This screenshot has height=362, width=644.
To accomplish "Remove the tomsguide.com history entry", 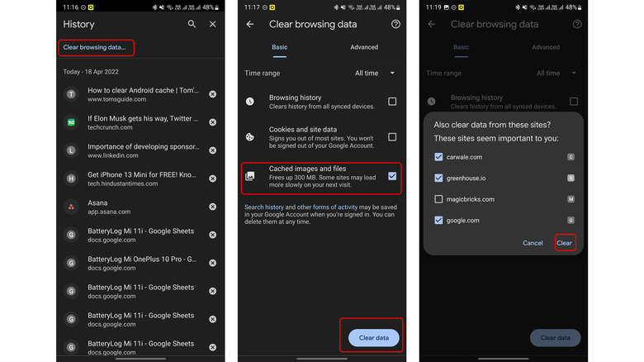I will (x=213, y=94).
